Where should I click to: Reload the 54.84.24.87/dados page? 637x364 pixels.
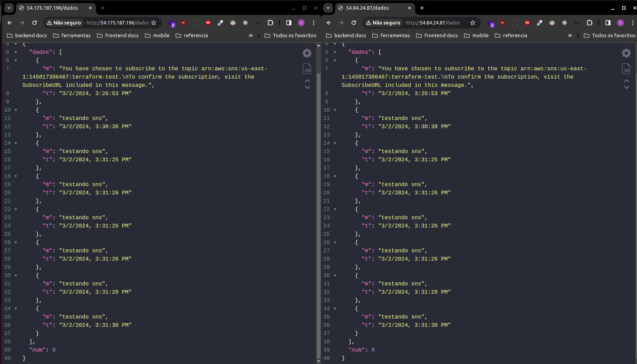(x=354, y=23)
